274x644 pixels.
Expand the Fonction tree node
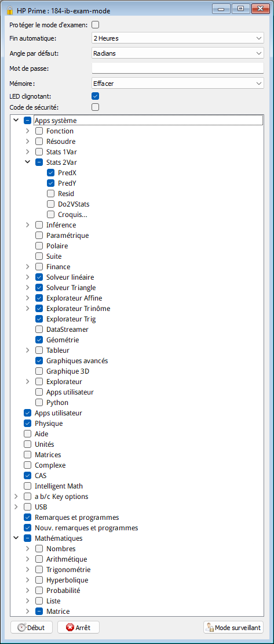click(27, 131)
